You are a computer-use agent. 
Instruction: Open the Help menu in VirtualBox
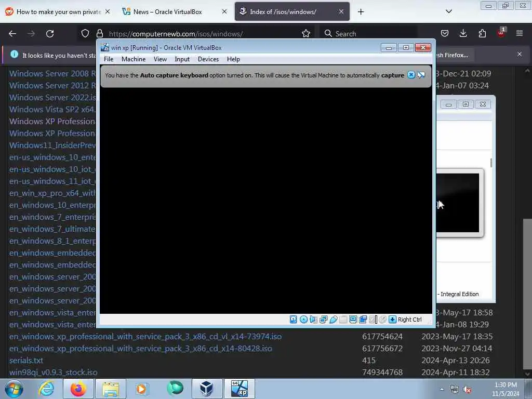[233, 59]
